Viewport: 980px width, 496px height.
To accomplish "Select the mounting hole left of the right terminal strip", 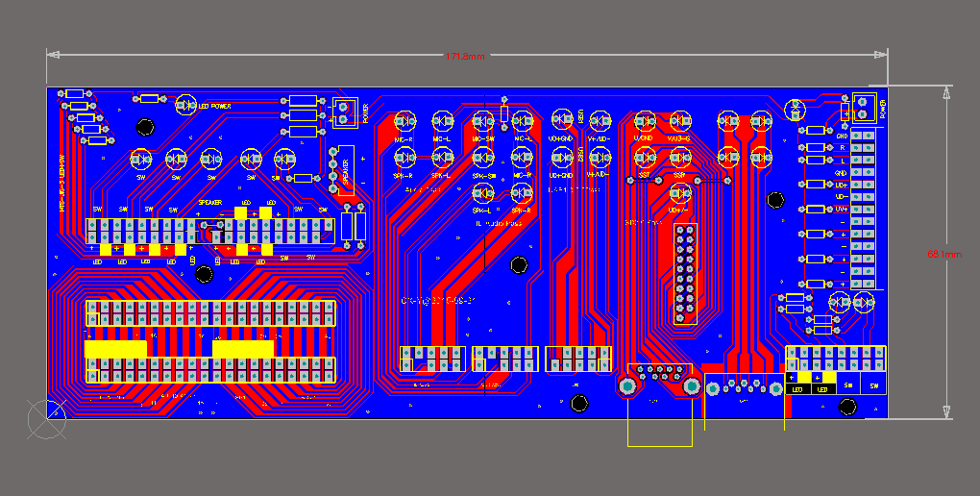I will 775,200.
